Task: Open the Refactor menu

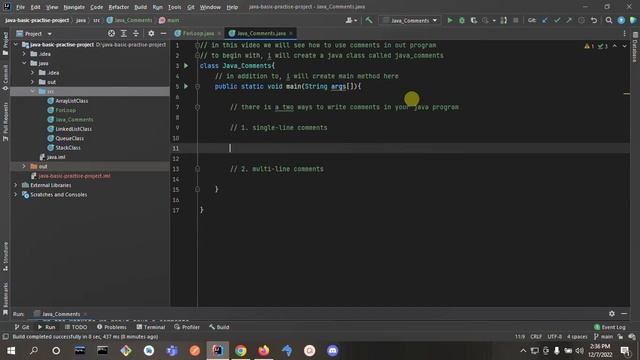Action: [119, 7]
